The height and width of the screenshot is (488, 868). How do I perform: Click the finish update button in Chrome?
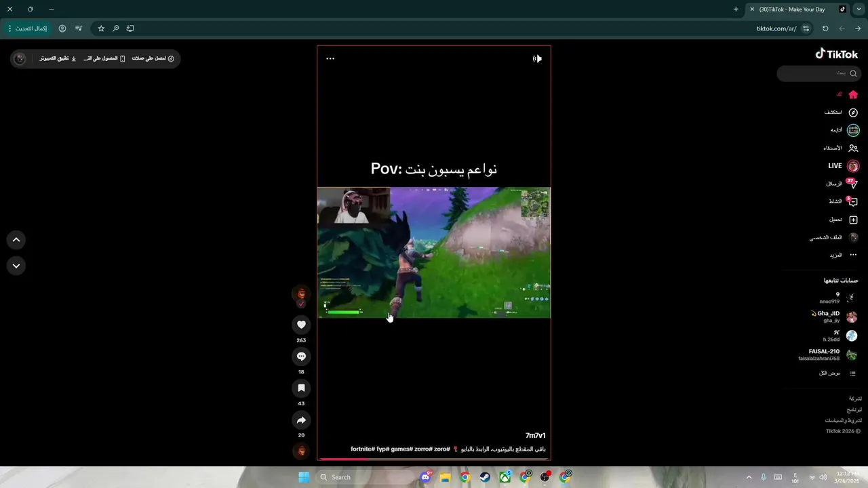(27, 28)
